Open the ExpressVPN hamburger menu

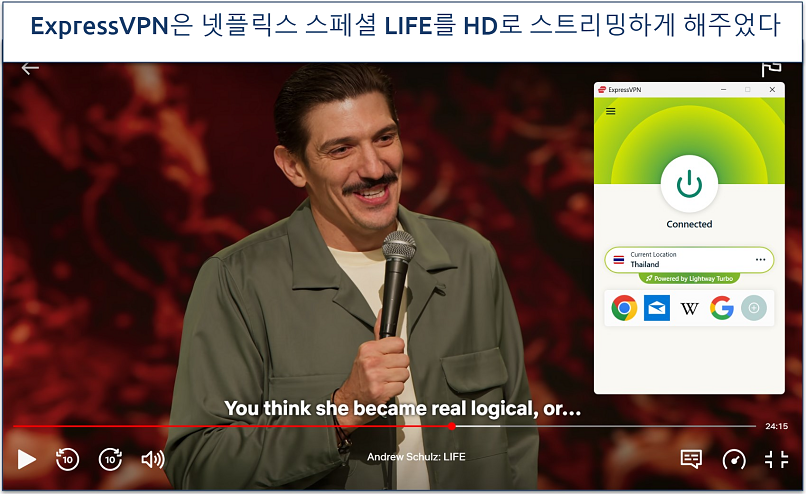(x=611, y=111)
